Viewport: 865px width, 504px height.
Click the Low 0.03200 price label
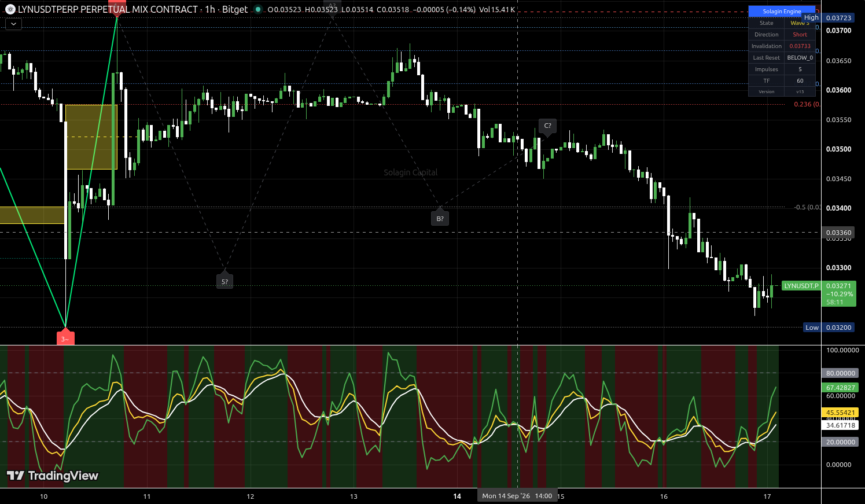[x=829, y=328]
